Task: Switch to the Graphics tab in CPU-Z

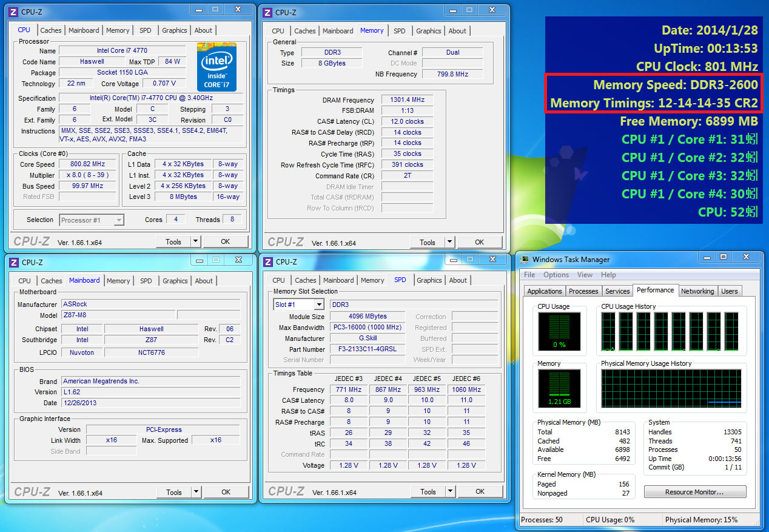Action: point(175,30)
